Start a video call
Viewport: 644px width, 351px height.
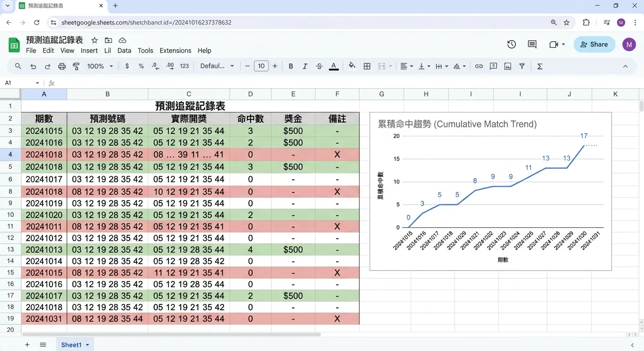pyautogui.click(x=557, y=44)
